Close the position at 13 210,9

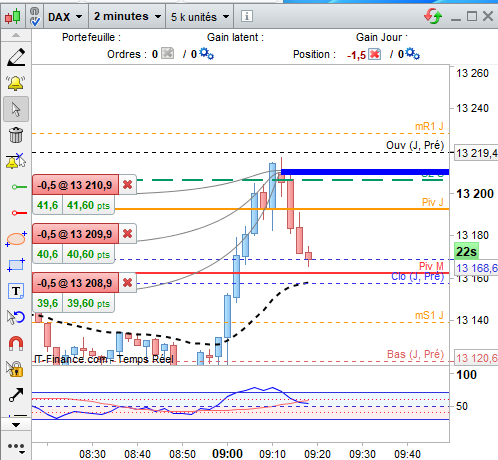click(127, 184)
